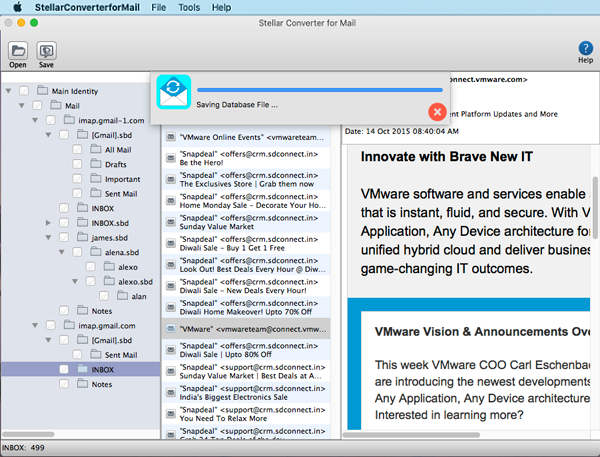
Task: Click envelope icon of Be the Hero! mail
Action: tap(171, 158)
